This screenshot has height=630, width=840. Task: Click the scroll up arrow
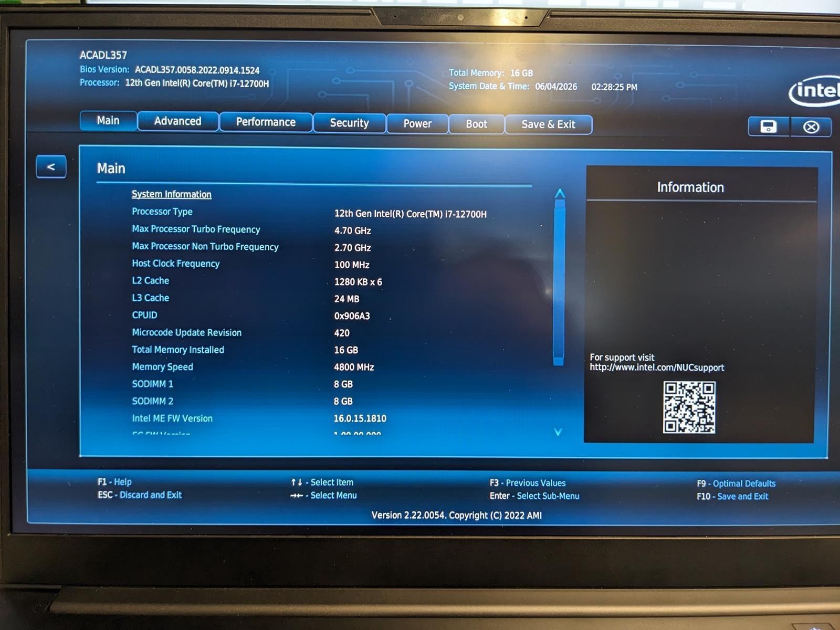tap(560, 194)
